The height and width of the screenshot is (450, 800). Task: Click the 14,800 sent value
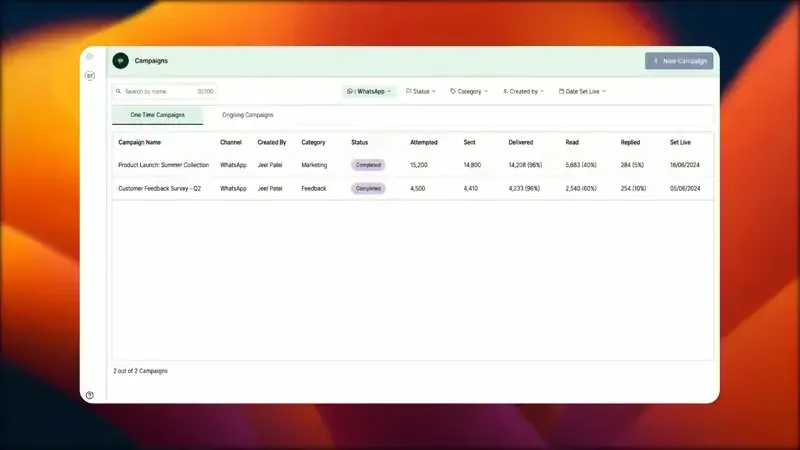click(x=472, y=165)
